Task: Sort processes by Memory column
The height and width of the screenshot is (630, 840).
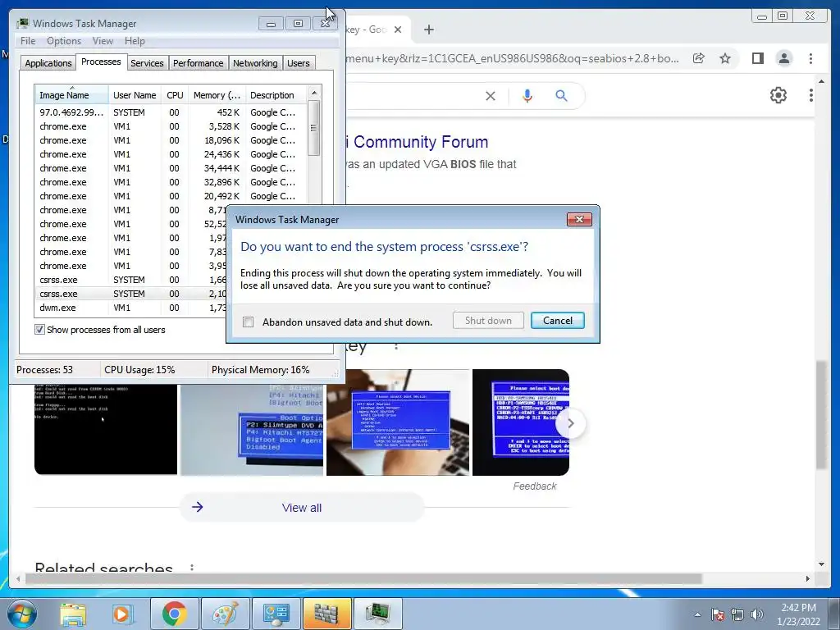Action: [217, 95]
